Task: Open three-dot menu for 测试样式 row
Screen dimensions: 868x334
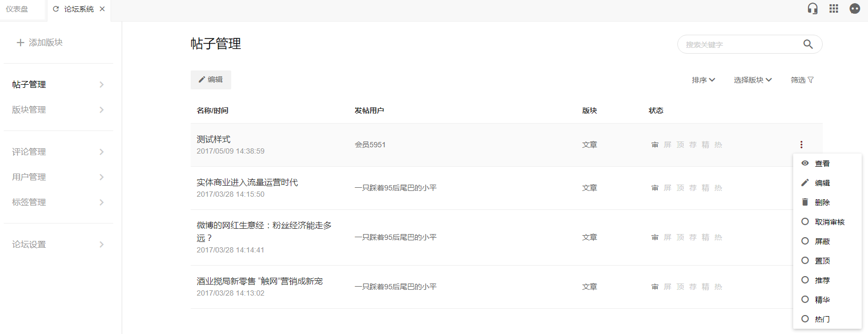Action: coord(801,145)
